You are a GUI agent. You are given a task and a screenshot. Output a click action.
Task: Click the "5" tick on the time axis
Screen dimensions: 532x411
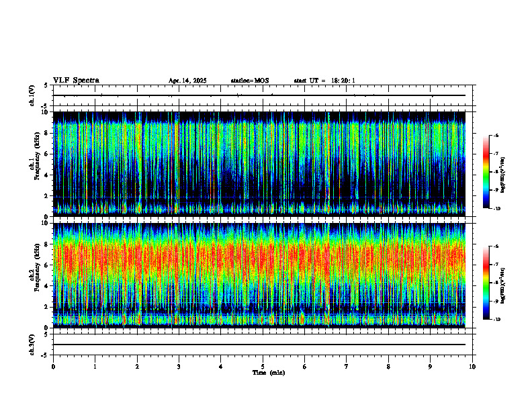tap(263, 367)
